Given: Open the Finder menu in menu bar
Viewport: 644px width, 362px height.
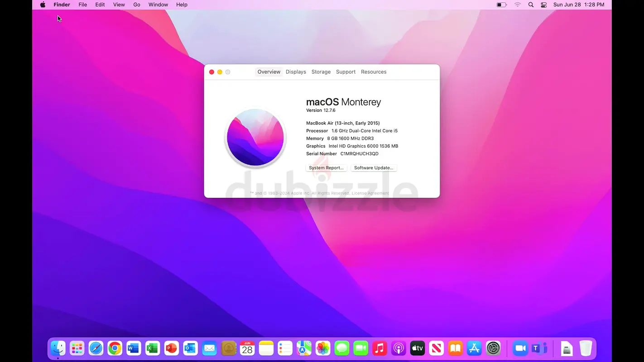Looking at the screenshot, I should 62,5.
